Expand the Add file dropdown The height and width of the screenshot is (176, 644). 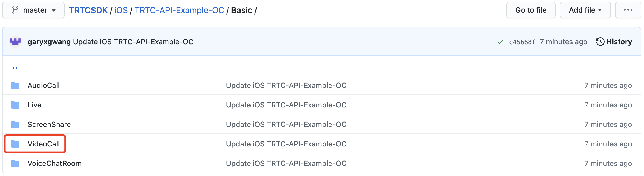(x=585, y=10)
